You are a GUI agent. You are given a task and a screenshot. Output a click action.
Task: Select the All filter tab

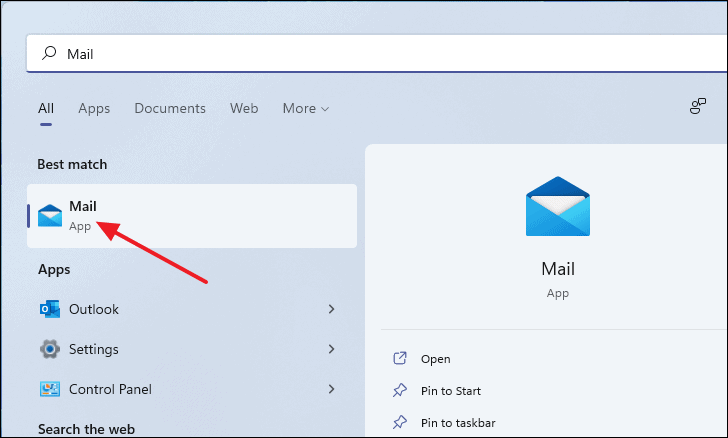point(46,108)
